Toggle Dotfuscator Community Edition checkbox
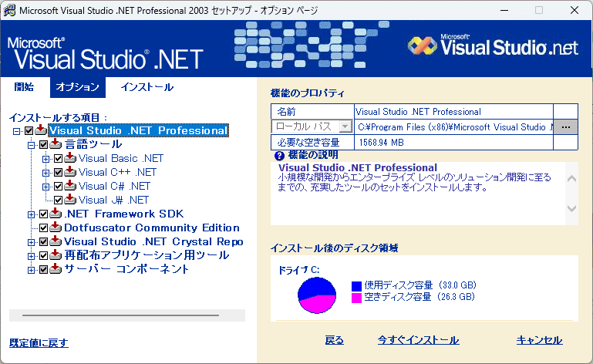The width and height of the screenshot is (593, 364). (x=43, y=228)
